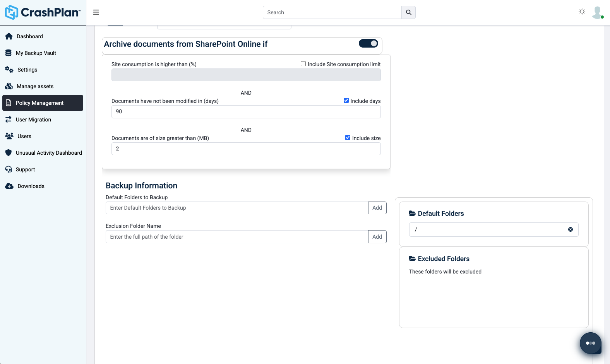Remove the "/" default folder entry
Viewport: 610px width, 364px height.
(x=571, y=229)
